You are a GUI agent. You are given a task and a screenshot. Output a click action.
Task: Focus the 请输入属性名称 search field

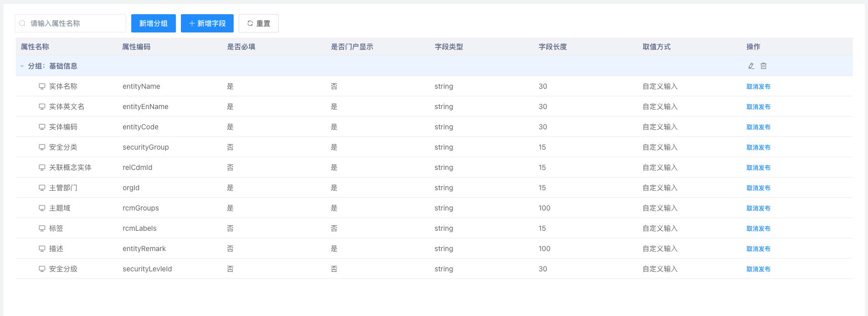pos(76,23)
